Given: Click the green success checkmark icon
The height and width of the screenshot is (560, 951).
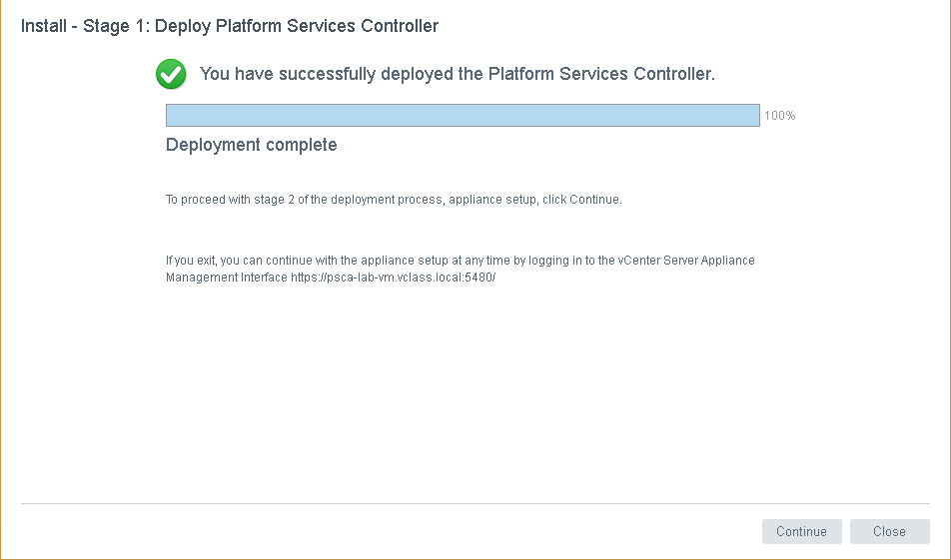Looking at the screenshot, I should pyautogui.click(x=171, y=74).
